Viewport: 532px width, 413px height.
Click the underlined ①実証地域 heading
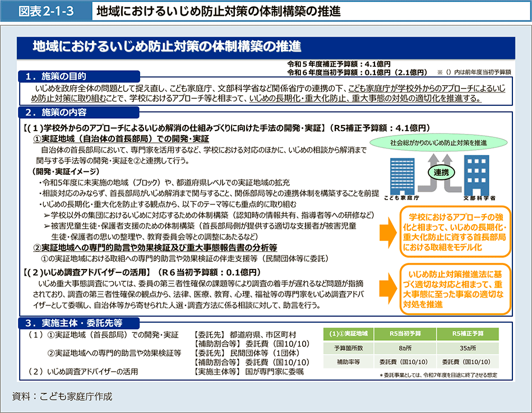[113, 140]
